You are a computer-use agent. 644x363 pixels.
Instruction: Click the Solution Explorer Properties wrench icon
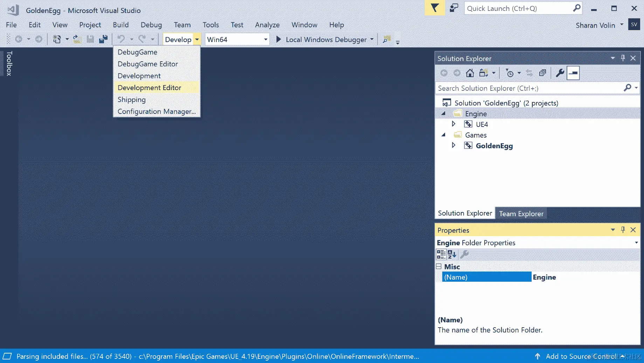click(560, 73)
